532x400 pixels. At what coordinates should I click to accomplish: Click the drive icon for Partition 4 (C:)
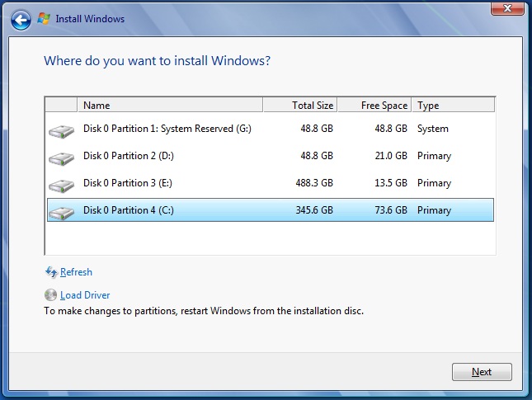(60, 212)
